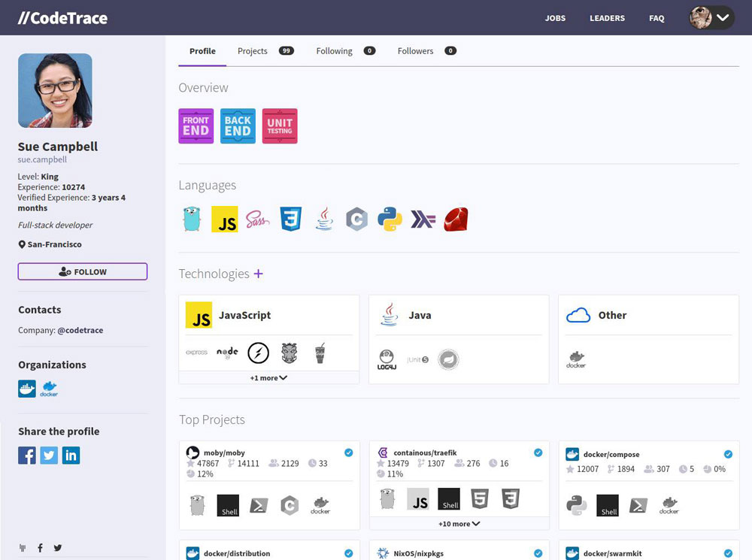Click the HTML5 icon in containous/traefik card
This screenshot has height=560, width=752.
pos(480,499)
